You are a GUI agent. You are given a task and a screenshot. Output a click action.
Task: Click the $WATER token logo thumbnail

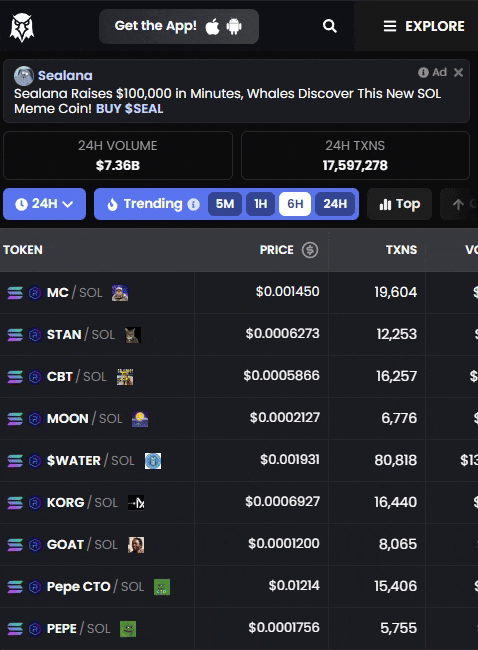(153, 461)
